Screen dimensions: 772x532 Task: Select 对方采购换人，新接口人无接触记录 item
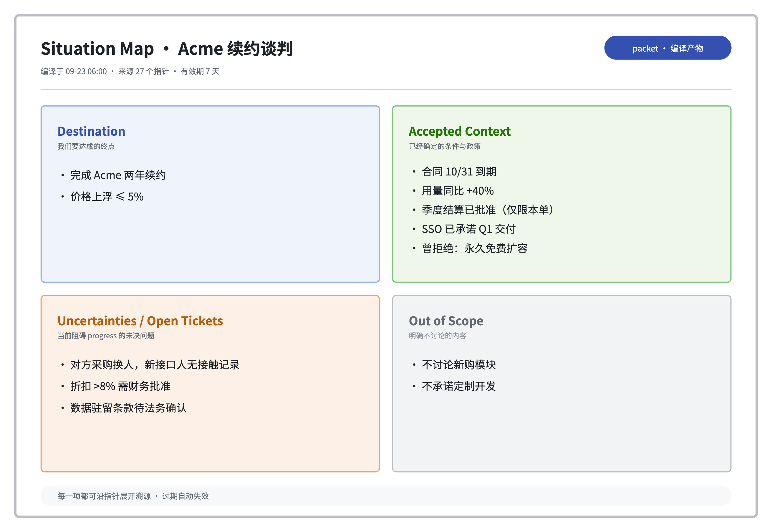point(155,365)
